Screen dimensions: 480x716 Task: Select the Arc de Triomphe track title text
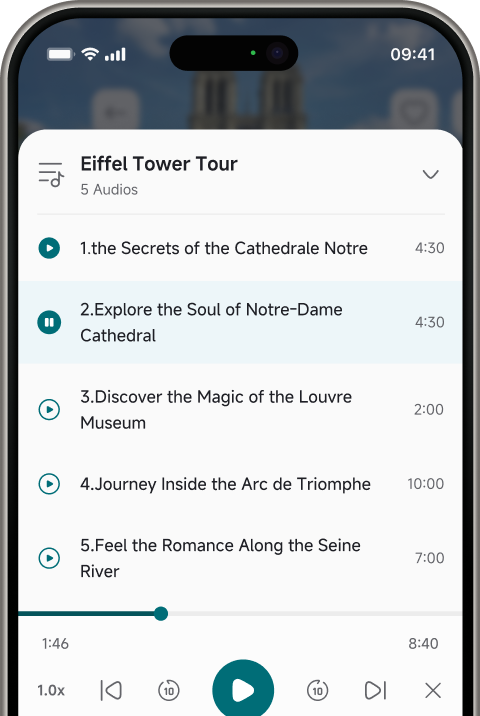[226, 484]
